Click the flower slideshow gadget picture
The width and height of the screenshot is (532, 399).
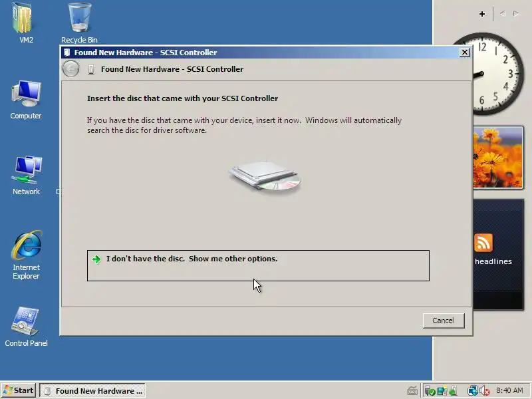point(498,157)
